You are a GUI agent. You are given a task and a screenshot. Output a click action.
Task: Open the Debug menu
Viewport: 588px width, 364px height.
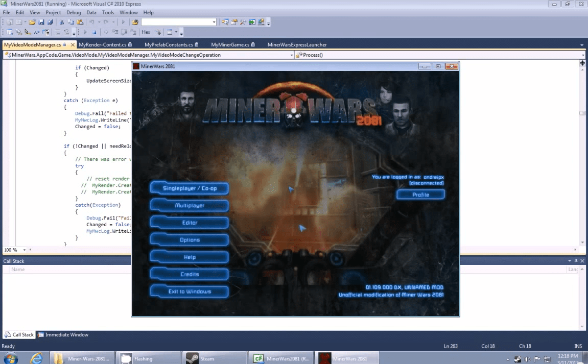pos(74,12)
